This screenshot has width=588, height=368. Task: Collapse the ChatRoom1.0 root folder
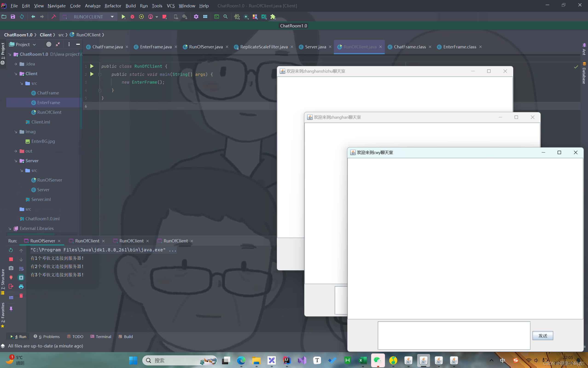(10, 54)
